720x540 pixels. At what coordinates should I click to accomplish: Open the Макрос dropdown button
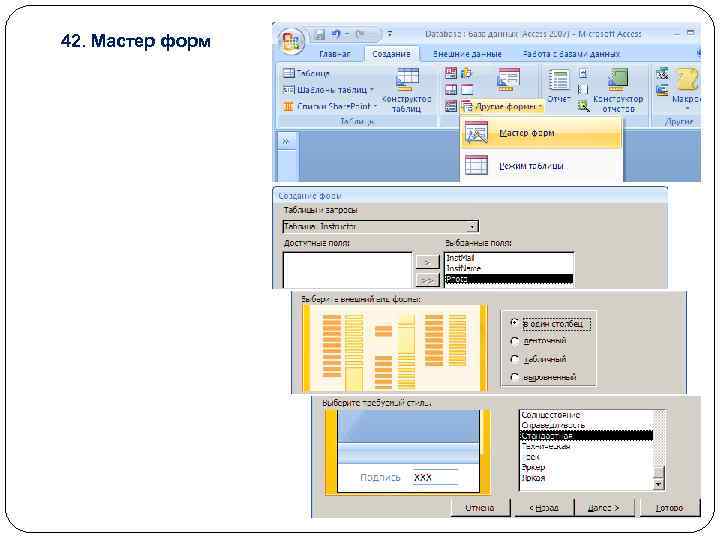(686, 89)
